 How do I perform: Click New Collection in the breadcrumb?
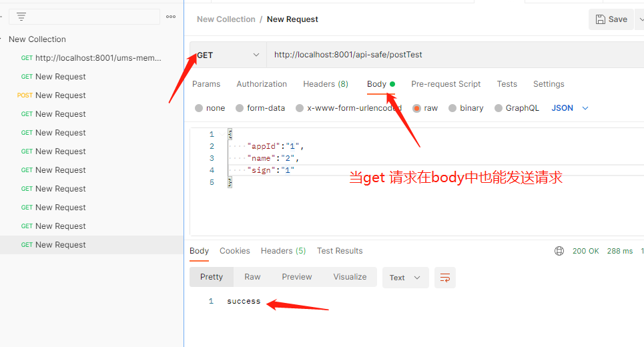226,19
